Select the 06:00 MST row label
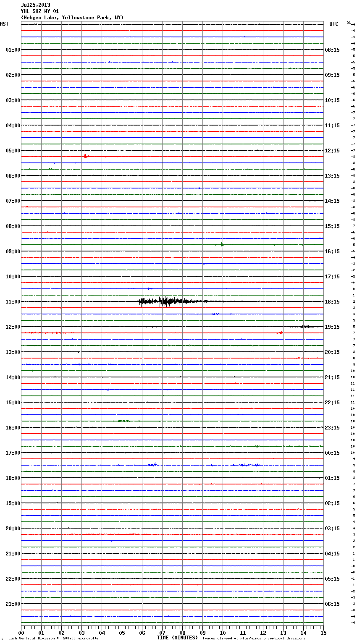357x644 pixels. (x=13, y=176)
